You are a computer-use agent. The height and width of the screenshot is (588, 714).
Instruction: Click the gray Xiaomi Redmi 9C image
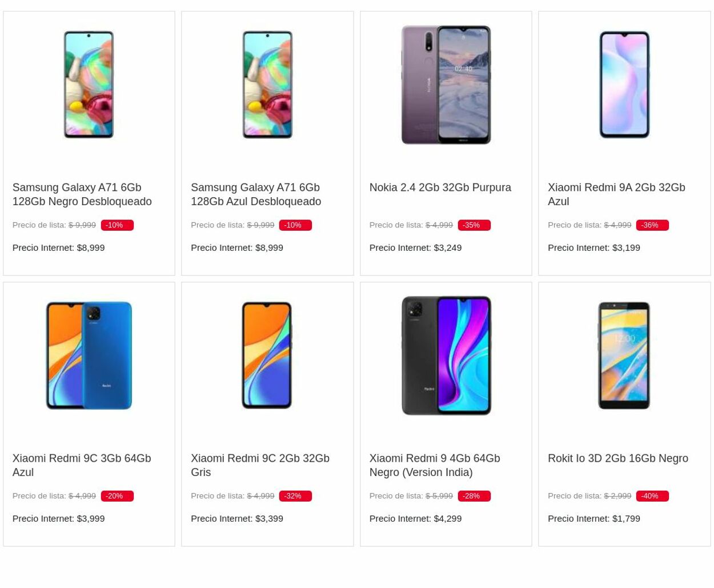pos(267,355)
